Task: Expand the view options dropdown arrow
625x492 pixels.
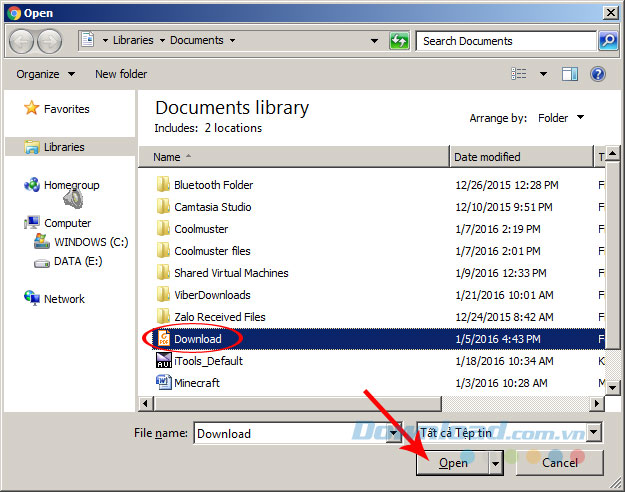Action: 543,74
